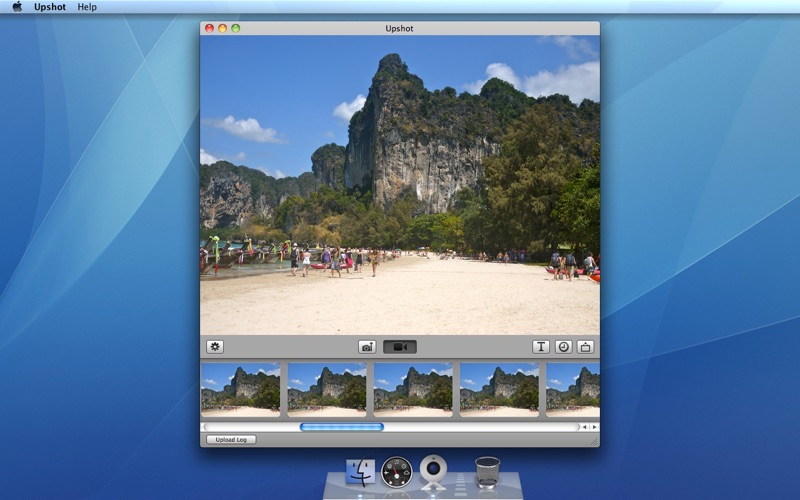The width and height of the screenshot is (800, 500).
Task: Switch to photo camera mode
Action: (x=367, y=347)
